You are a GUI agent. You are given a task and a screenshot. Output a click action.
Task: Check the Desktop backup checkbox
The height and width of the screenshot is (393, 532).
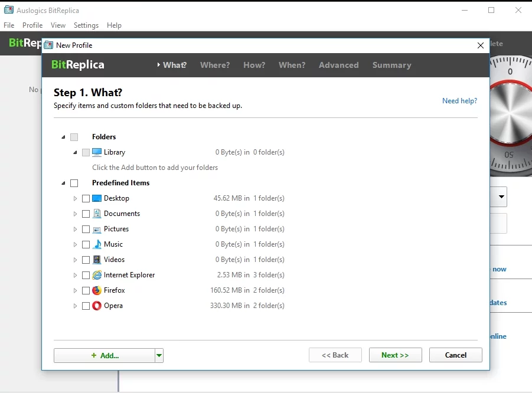pos(86,198)
